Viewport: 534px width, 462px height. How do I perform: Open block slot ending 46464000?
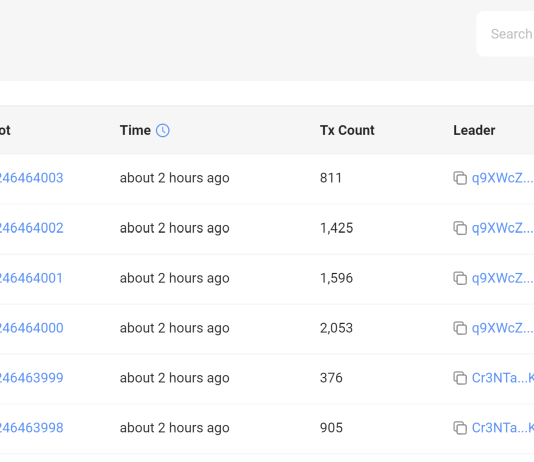[31, 328]
